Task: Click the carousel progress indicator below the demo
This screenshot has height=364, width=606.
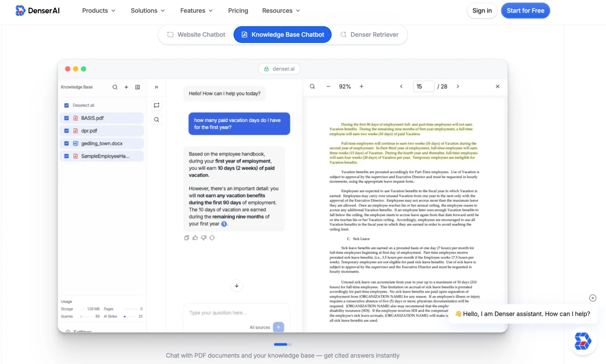Action: click(283, 344)
